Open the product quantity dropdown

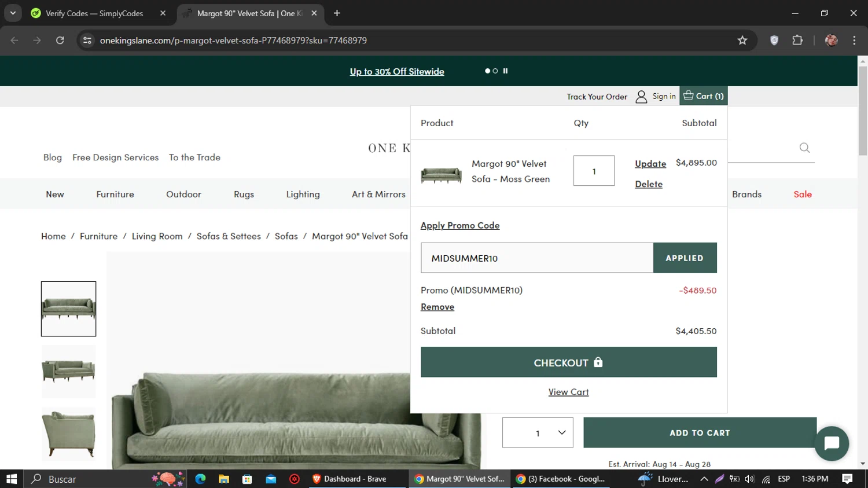[538, 432]
